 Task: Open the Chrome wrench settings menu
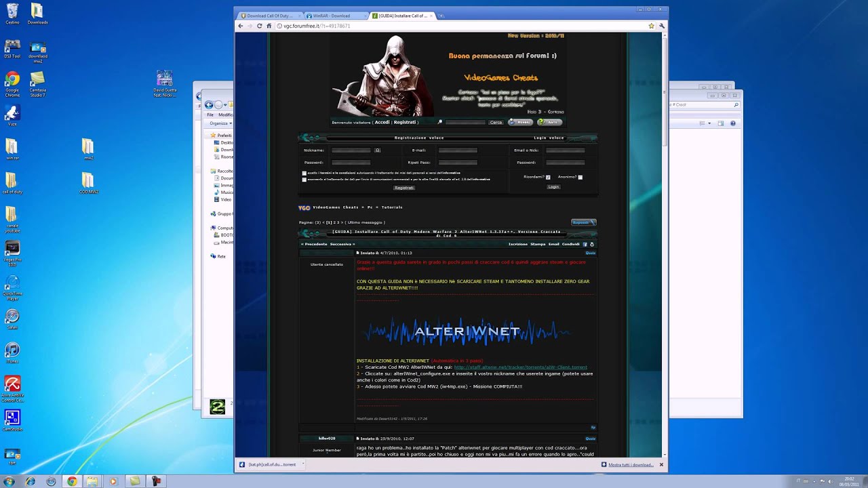click(662, 26)
